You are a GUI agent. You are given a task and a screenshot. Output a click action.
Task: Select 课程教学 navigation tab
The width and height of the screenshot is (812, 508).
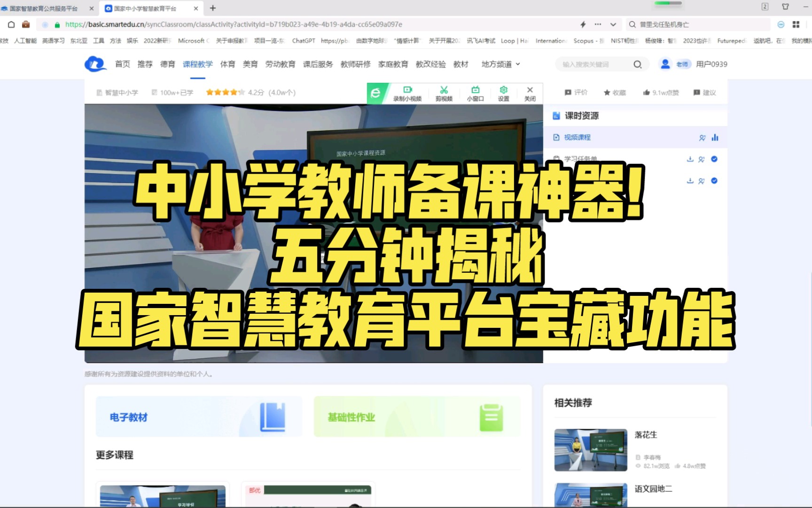[x=198, y=64]
